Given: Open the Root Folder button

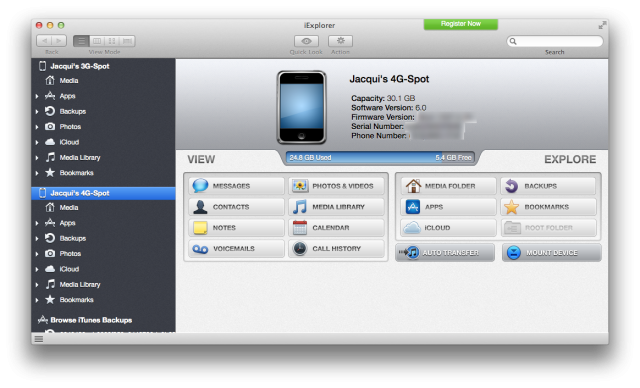Looking at the screenshot, I should pos(549,228).
